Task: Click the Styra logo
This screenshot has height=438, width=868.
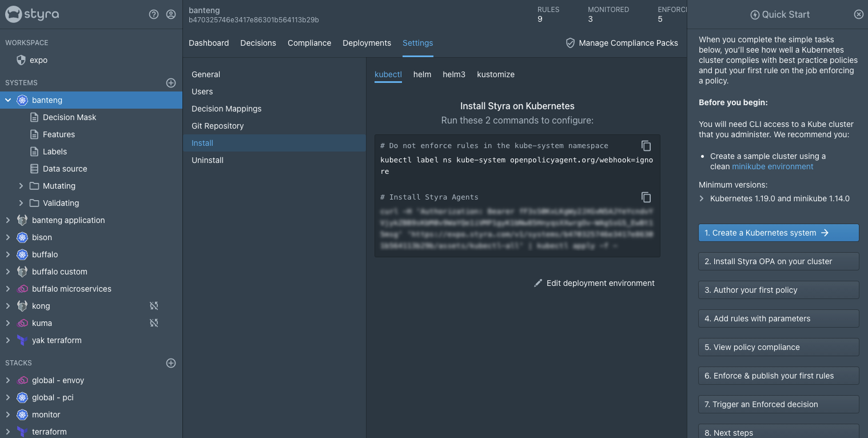Action: pyautogui.click(x=32, y=14)
